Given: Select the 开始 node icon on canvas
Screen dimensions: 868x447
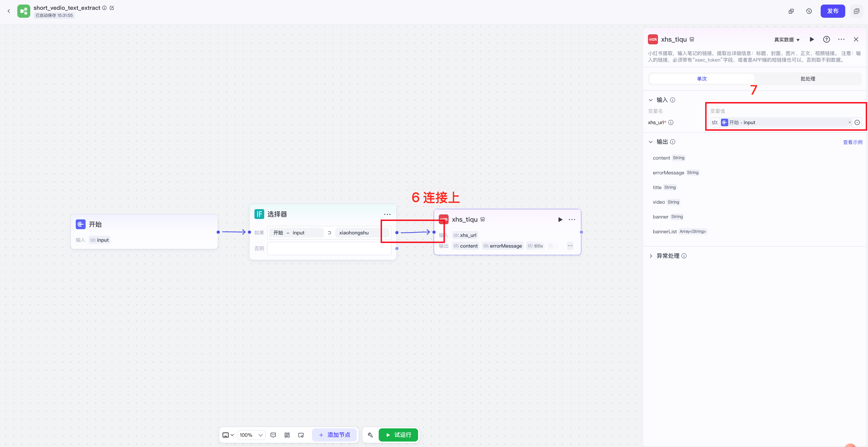Looking at the screenshot, I should (x=81, y=224).
